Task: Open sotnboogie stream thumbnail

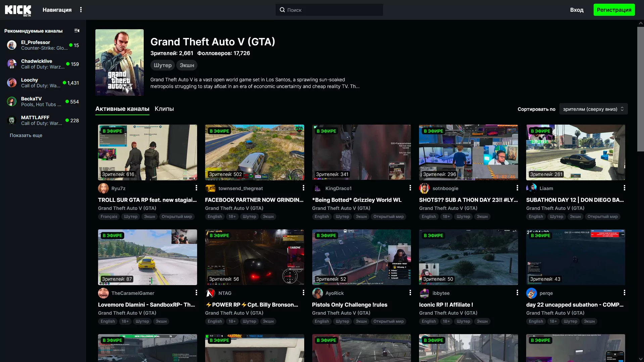Action: pyautogui.click(x=468, y=152)
